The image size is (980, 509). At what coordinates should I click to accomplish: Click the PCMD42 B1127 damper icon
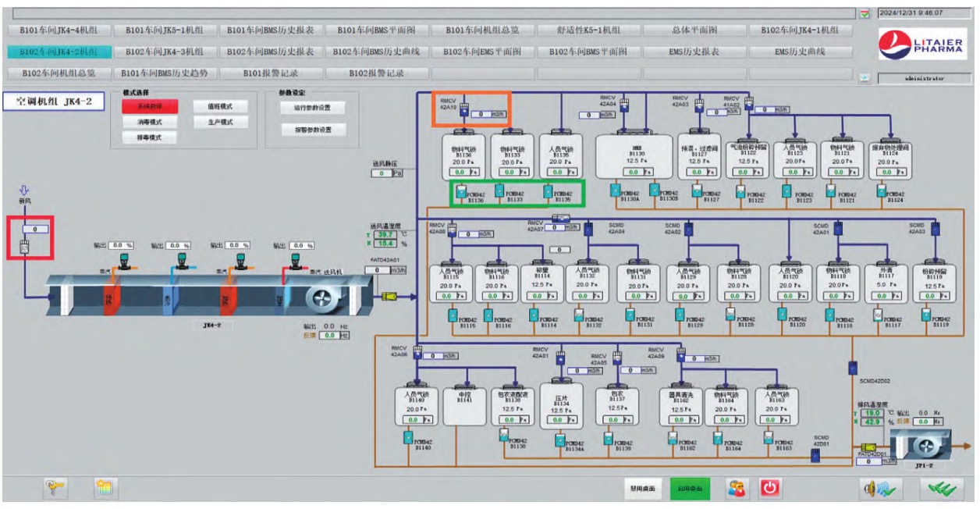tap(697, 190)
